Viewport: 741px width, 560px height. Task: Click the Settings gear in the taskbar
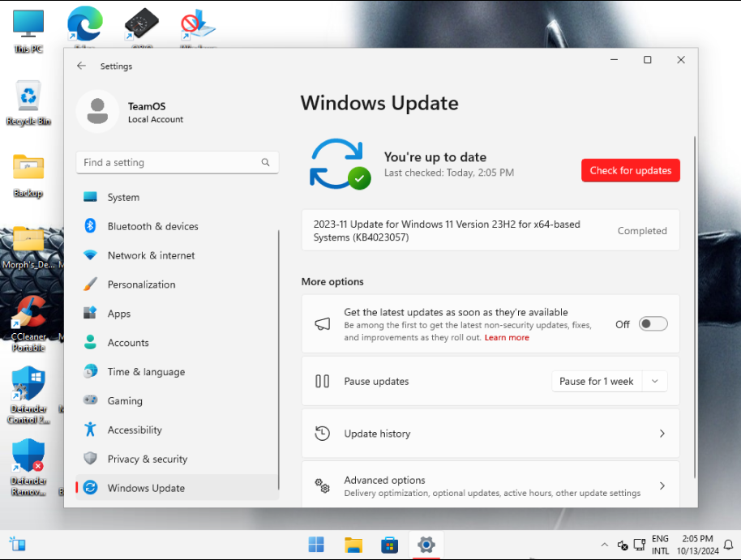click(x=426, y=545)
